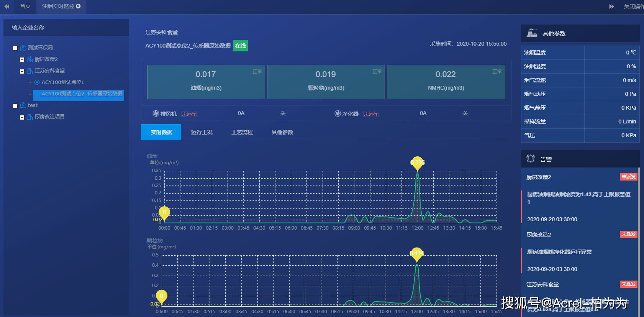
Task: Select ACY100测试点位2_传感器原始数据 in the tree
Action: coord(82,94)
